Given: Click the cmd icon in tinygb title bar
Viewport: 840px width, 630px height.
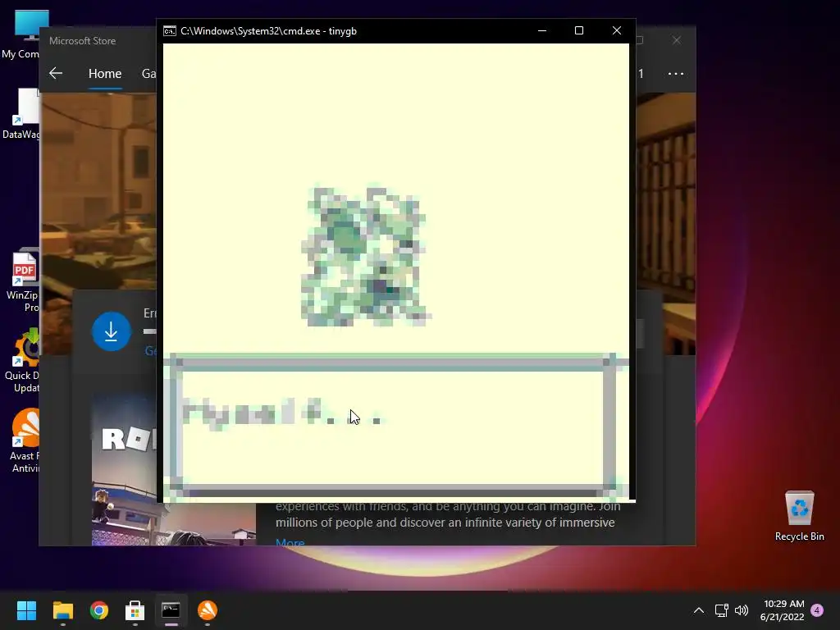Looking at the screenshot, I should coord(170,31).
